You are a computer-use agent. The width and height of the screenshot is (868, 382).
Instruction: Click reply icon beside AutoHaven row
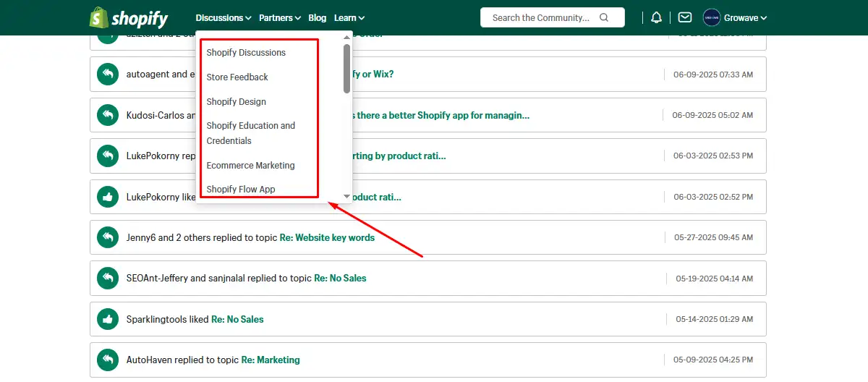108,360
